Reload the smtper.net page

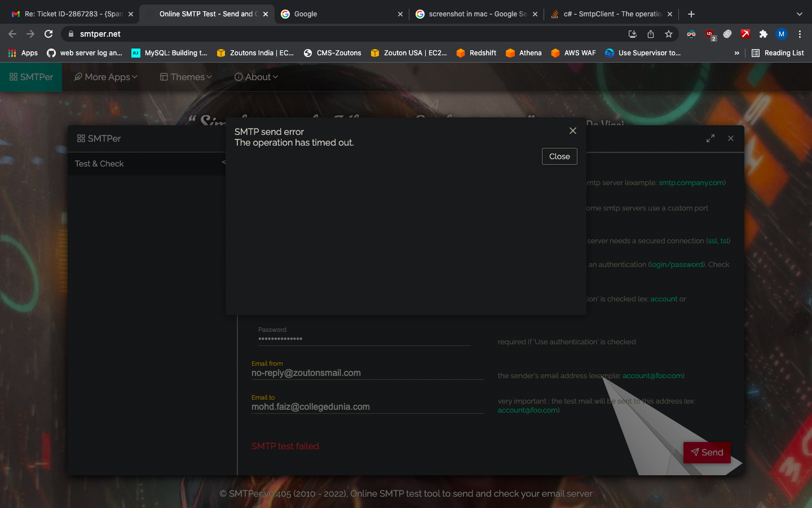point(48,34)
